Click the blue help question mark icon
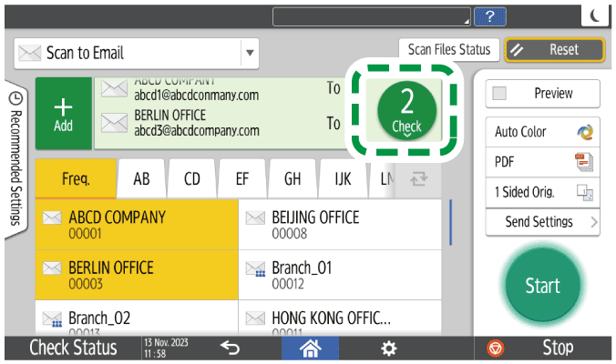The height and width of the screenshot is (364, 616). click(x=491, y=15)
